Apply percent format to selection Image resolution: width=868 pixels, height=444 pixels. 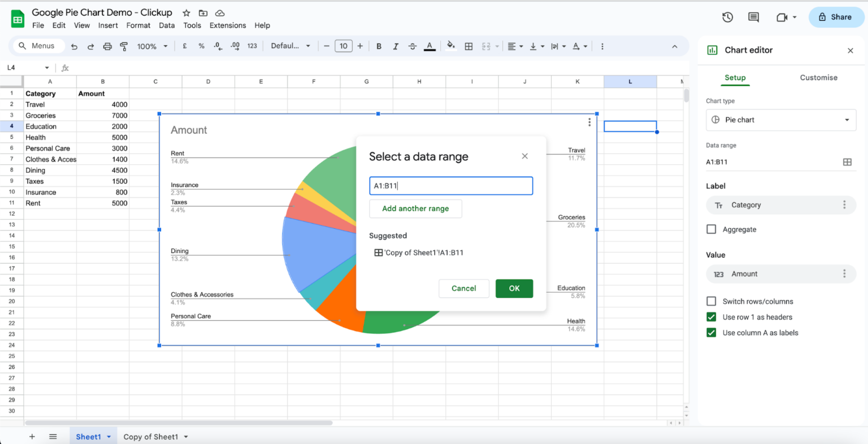[201, 46]
